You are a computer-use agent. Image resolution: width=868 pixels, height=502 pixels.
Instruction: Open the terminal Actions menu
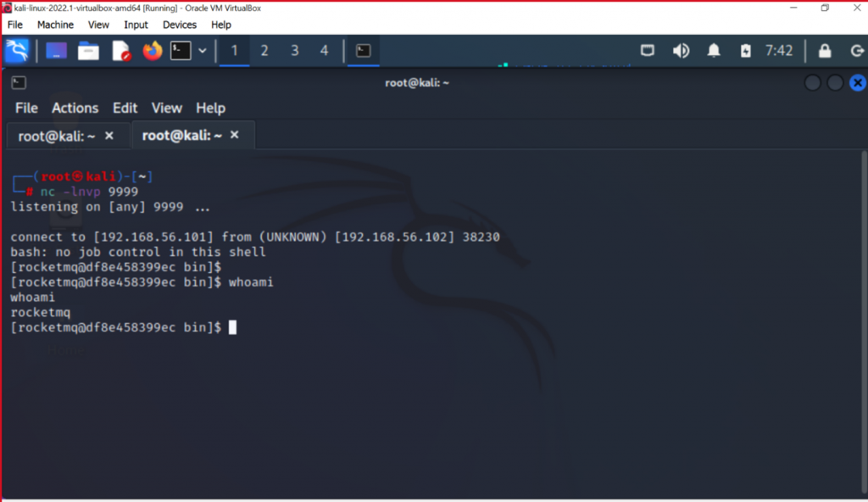[x=75, y=108]
